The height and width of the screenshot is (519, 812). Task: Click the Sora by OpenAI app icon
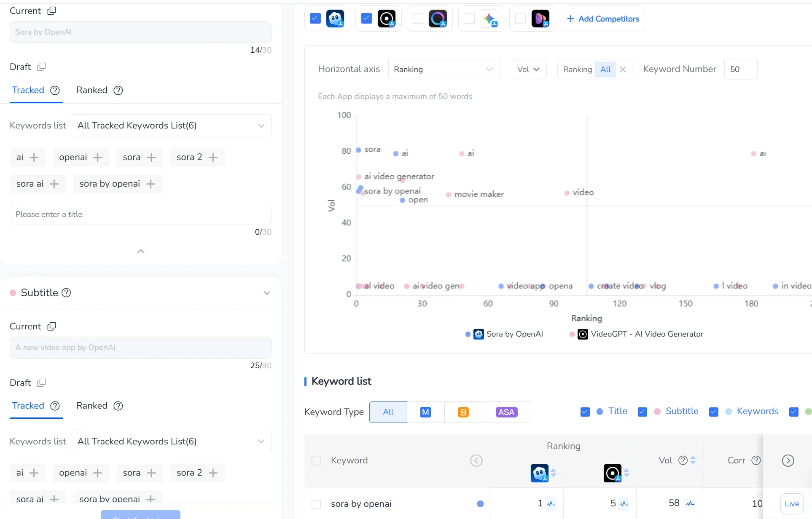(x=335, y=19)
